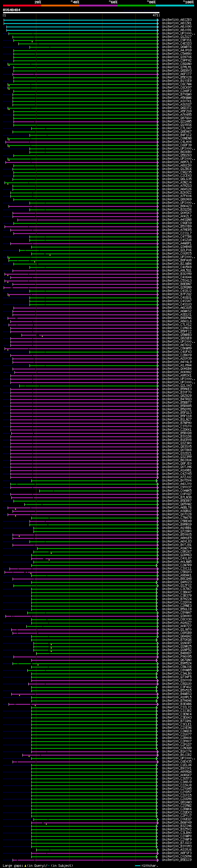The image size is (197, 868).
Task: Click label UniRef100_C5AM80
Action: (x=177, y=54)
